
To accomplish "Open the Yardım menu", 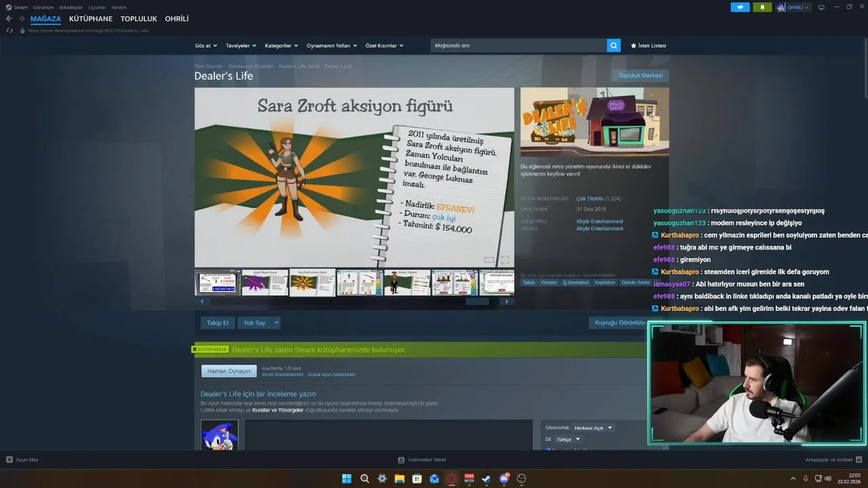I will [119, 7].
